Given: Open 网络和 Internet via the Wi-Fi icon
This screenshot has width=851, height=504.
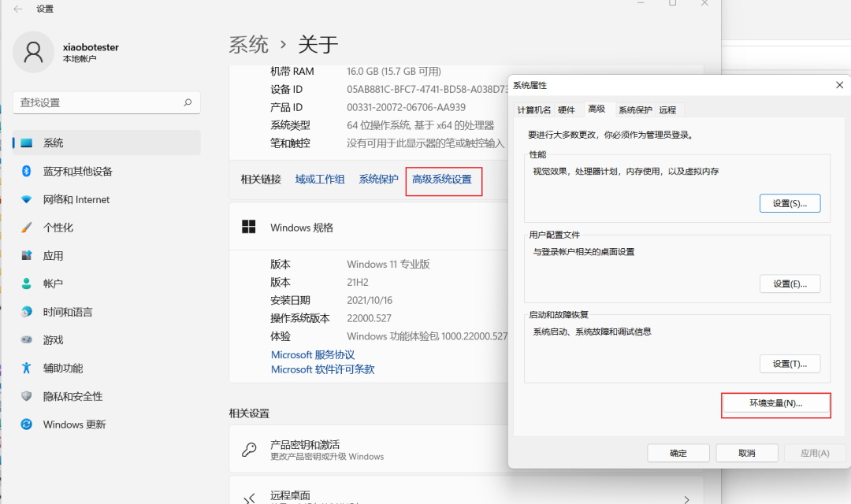Looking at the screenshot, I should (x=26, y=199).
